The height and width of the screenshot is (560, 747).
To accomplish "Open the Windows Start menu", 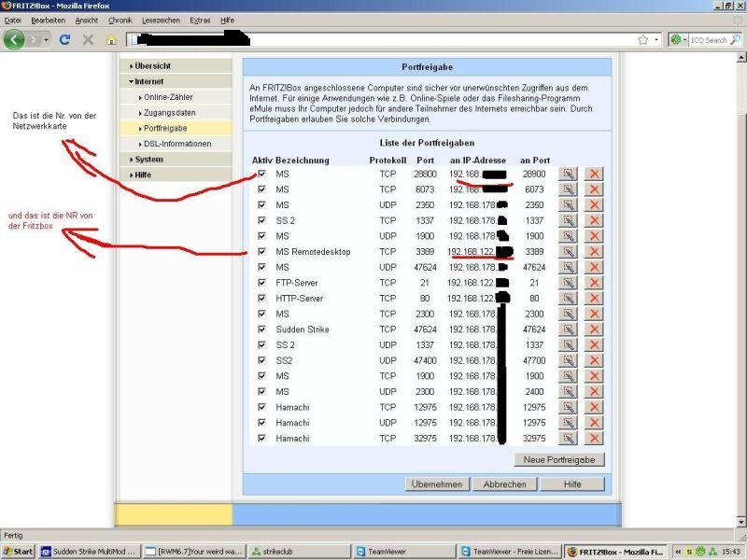I will tap(18, 552).
